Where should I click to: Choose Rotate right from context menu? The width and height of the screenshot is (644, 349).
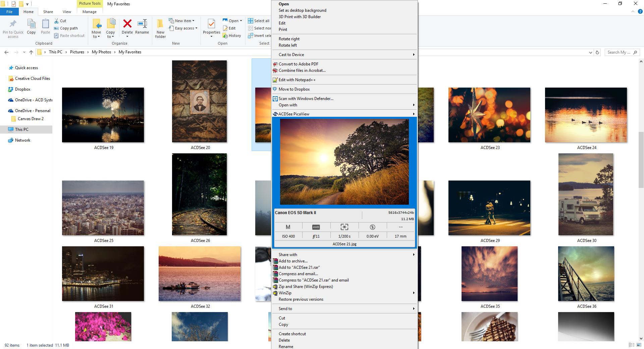pyautogui.click(x=289, y=39)
